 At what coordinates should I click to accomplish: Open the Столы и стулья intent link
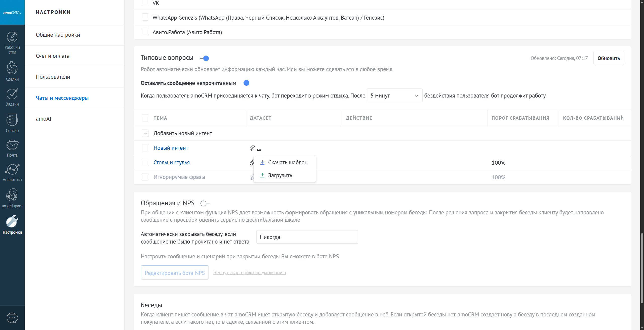coord(172,163)
